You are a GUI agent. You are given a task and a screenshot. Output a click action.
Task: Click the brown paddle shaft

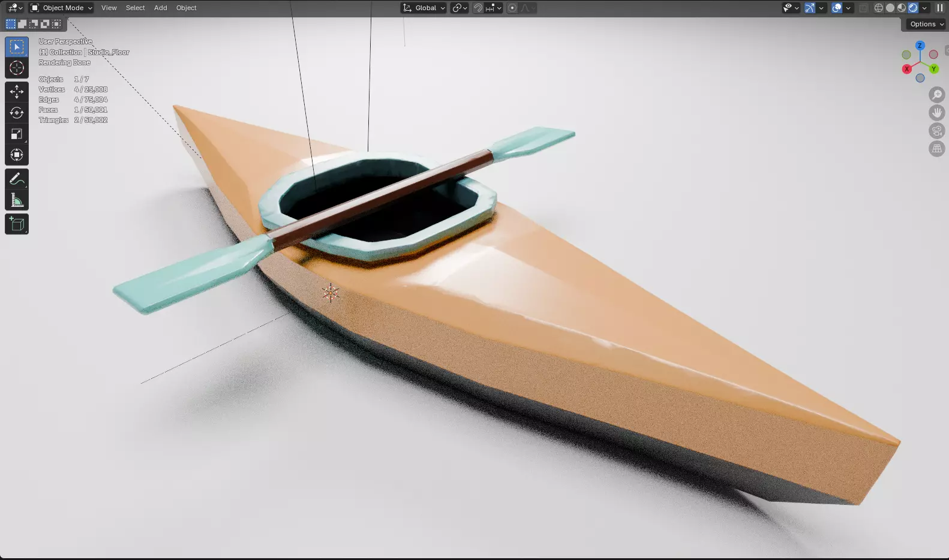[382, 199]
